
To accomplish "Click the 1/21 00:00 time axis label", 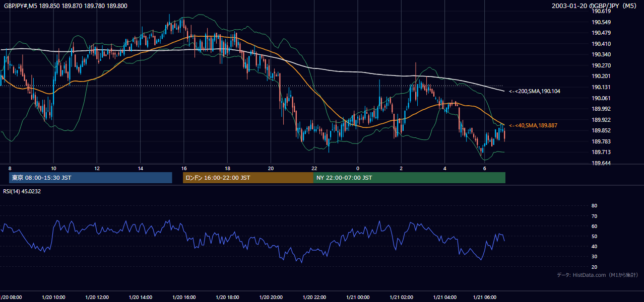I will pos(358,297).
